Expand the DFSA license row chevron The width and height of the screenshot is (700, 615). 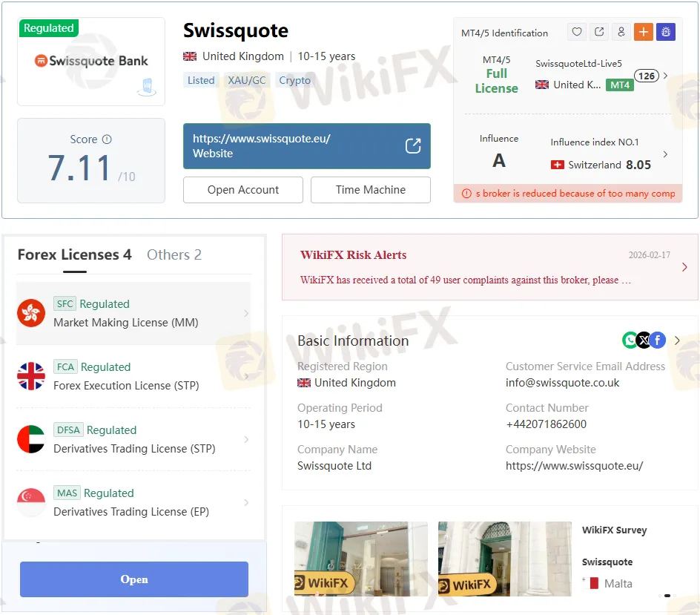coord(246,439)
